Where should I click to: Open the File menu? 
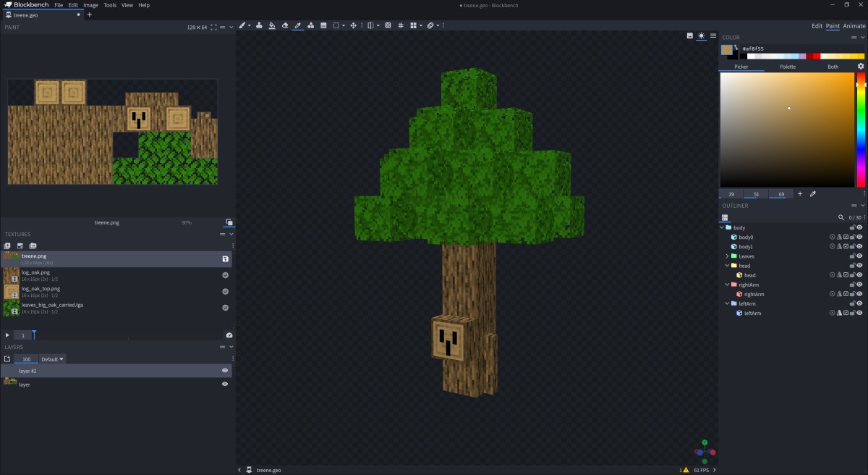[x=59, y=5]
